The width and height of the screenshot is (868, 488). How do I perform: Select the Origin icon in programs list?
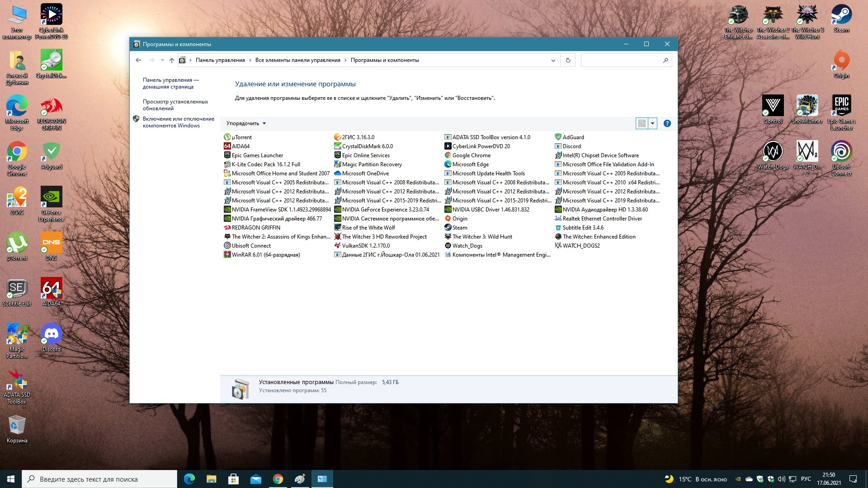448,218
